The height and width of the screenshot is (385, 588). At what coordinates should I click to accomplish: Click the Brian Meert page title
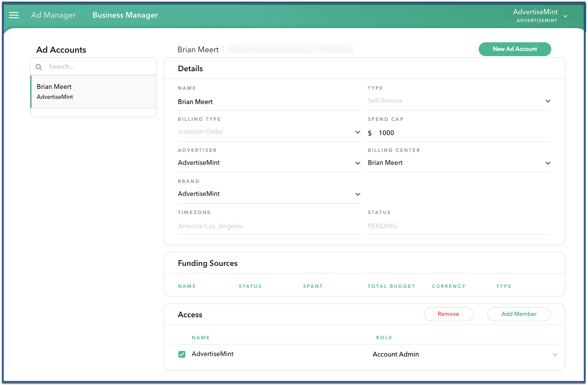(x=198, y=50)
